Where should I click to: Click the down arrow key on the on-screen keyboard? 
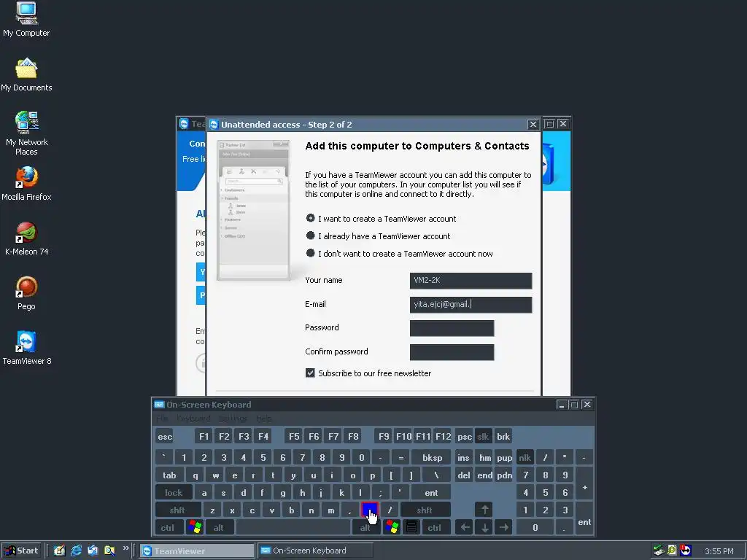pyautogui.click(x=484, y=527)
